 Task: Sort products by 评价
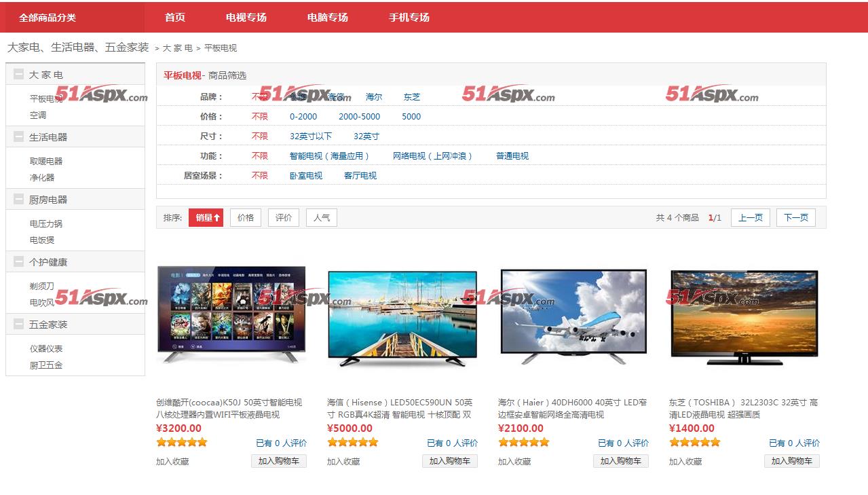coord(284,218)
